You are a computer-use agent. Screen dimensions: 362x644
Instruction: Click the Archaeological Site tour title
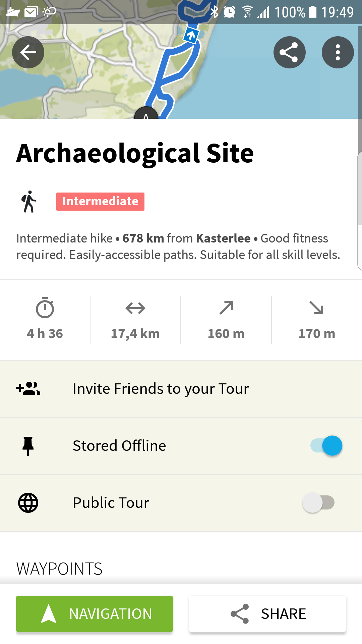(x=135, y=153)
